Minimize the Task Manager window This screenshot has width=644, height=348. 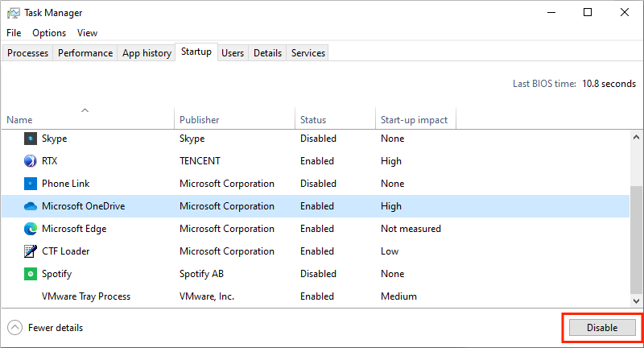pyautogui.click(x=551, y=12)
